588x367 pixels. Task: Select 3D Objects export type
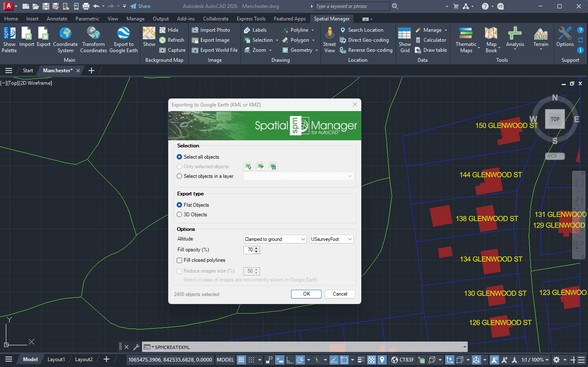(x=180, y=215)
